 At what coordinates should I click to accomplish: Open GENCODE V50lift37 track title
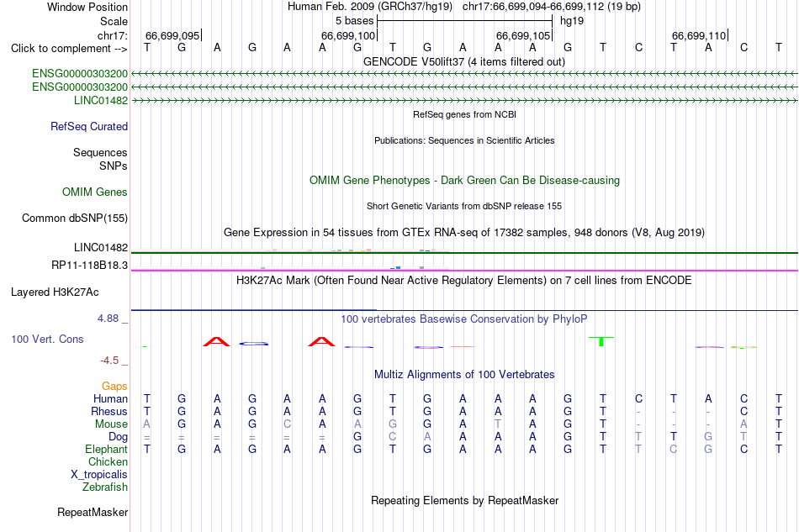coord(464,62)
